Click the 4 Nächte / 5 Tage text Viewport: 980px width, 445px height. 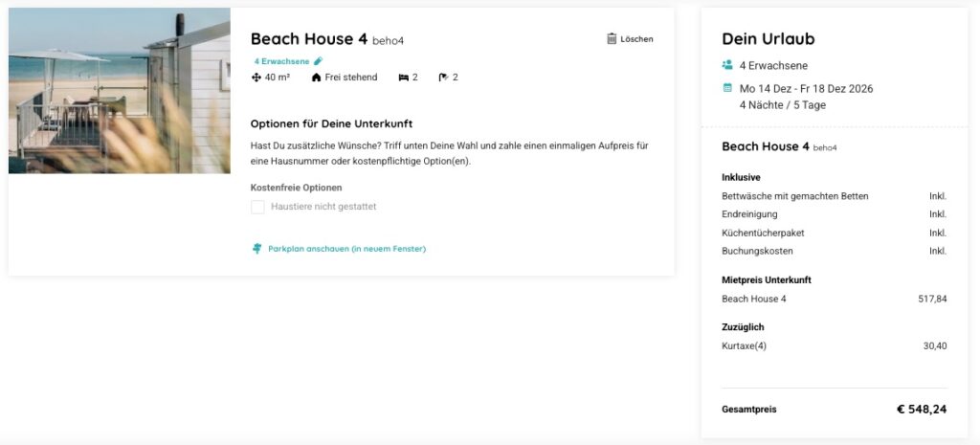[x=783, y=105]
